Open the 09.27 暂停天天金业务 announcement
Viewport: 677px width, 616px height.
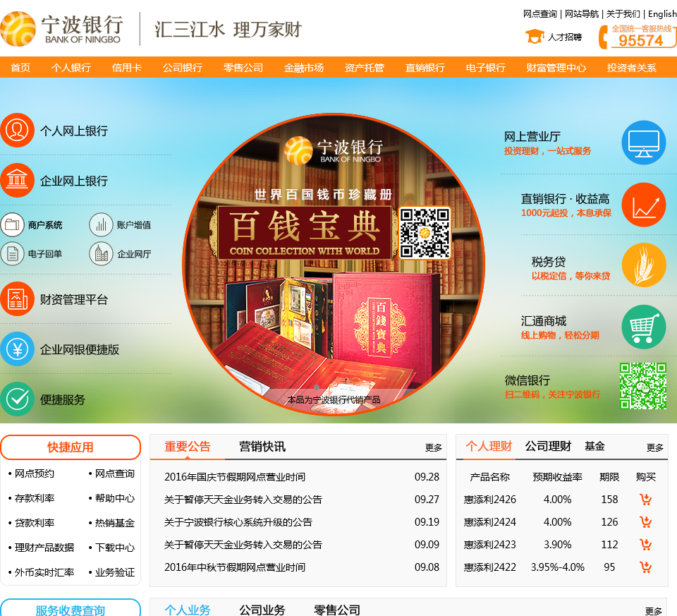pyautogui.click(x=243, y=500)
